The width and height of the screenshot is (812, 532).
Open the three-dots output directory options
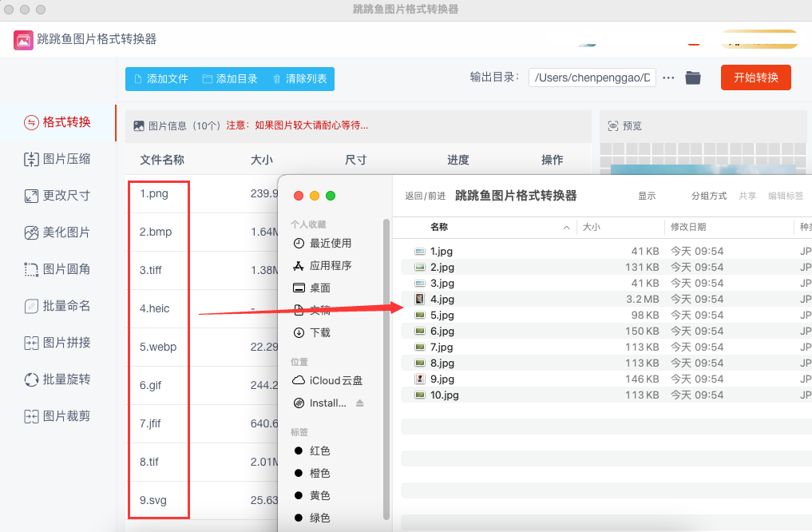click(668, 78)
